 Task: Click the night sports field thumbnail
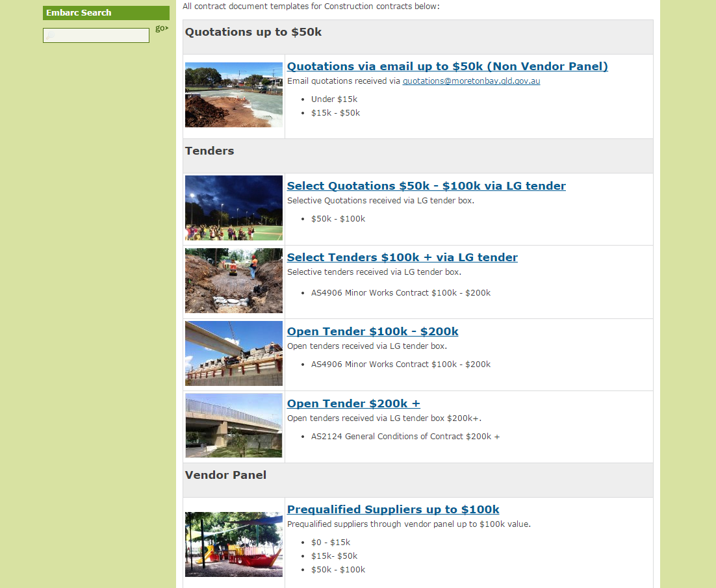click(234, 208)
